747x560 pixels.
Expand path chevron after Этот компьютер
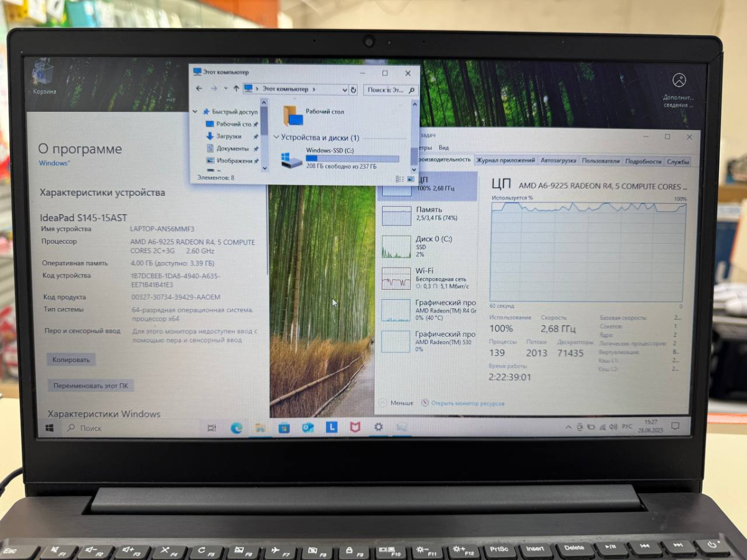coord(314,90)
